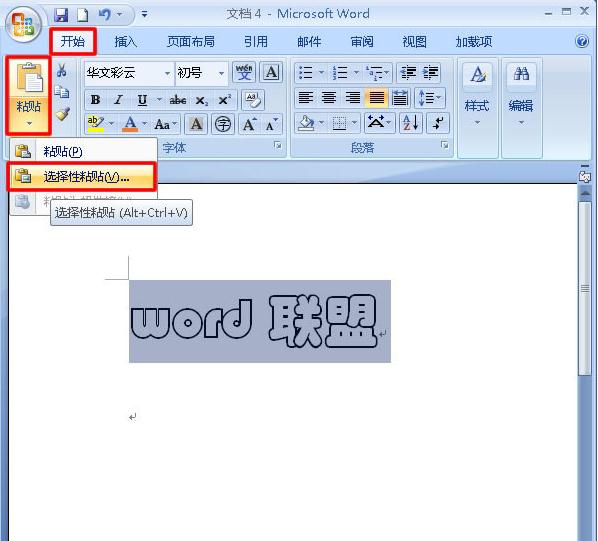Open the Asian layout icon menu
This screenshot has width=598, height=541.
(x=379, y=123)
